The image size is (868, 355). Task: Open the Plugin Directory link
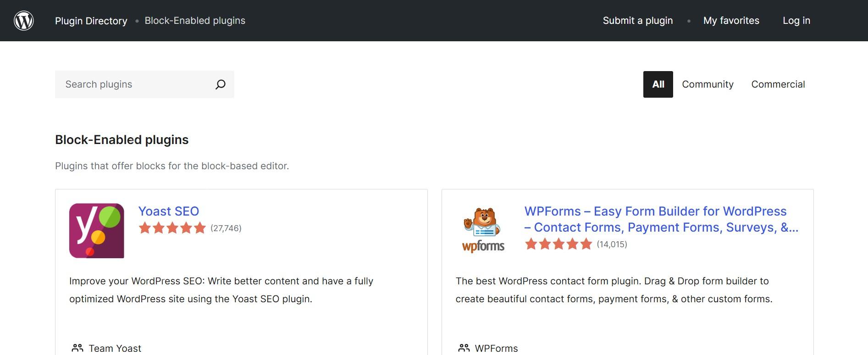91,21
